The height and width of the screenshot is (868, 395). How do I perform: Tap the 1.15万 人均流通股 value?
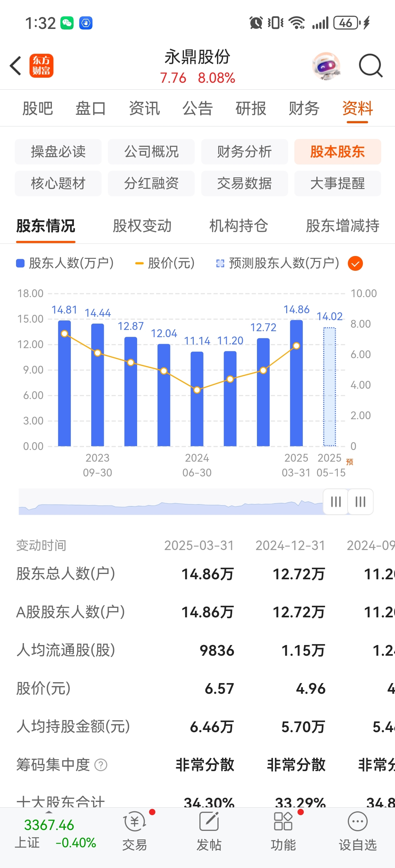(x=303, y=650)
